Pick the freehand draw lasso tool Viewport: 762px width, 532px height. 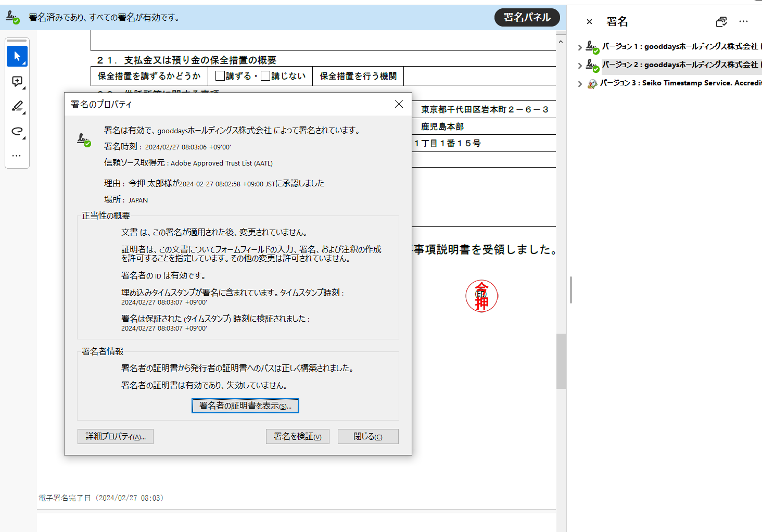coord(17,131)
